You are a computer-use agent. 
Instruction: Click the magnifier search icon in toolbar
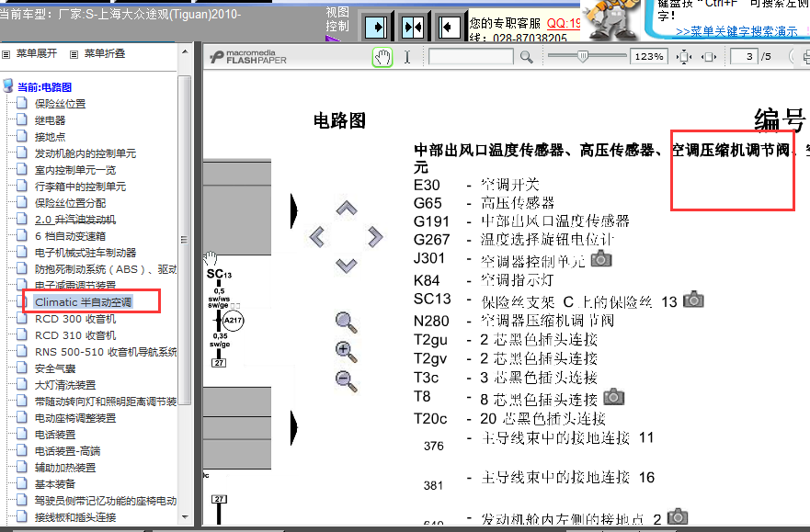[527, 57]
